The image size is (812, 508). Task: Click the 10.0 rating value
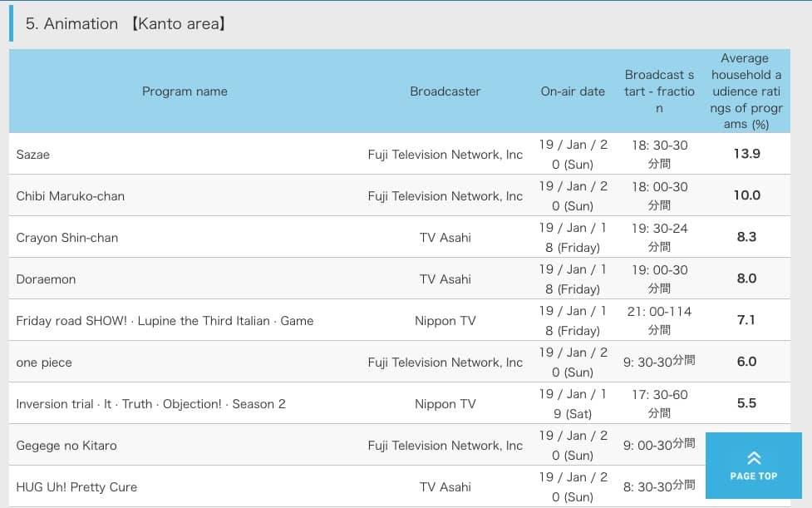click(746, 195)
